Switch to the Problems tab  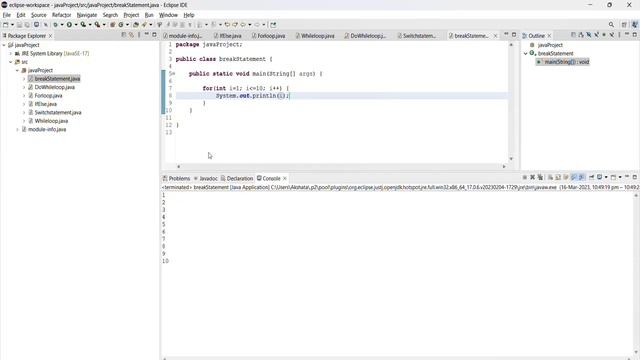[176, 178]
